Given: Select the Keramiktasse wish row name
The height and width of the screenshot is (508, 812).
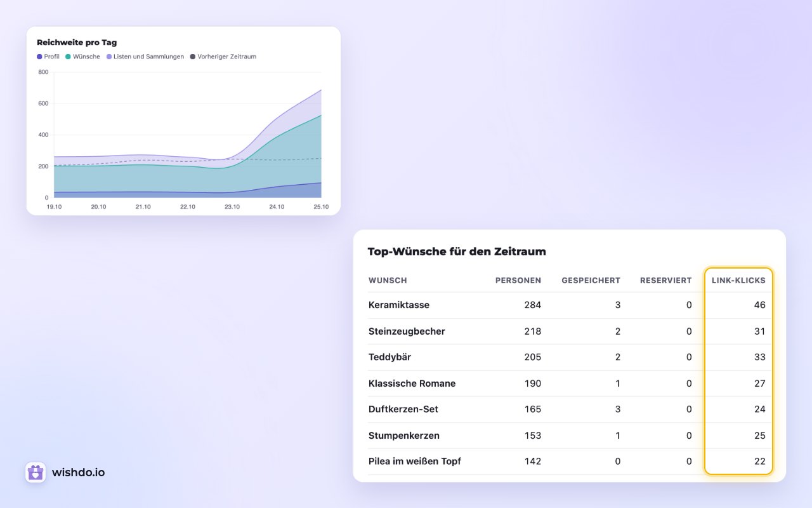Looking at the screenshot, I should [399, 305].
